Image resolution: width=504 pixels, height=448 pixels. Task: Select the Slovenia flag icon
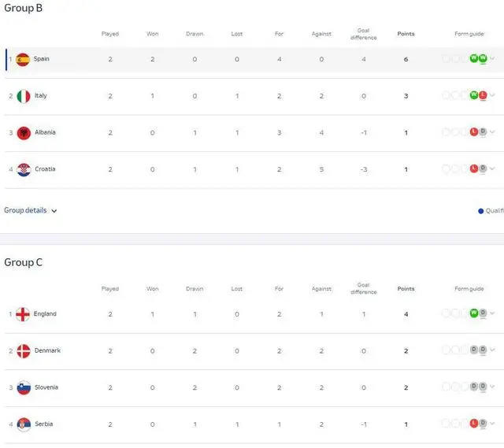(x=24, y=387)
